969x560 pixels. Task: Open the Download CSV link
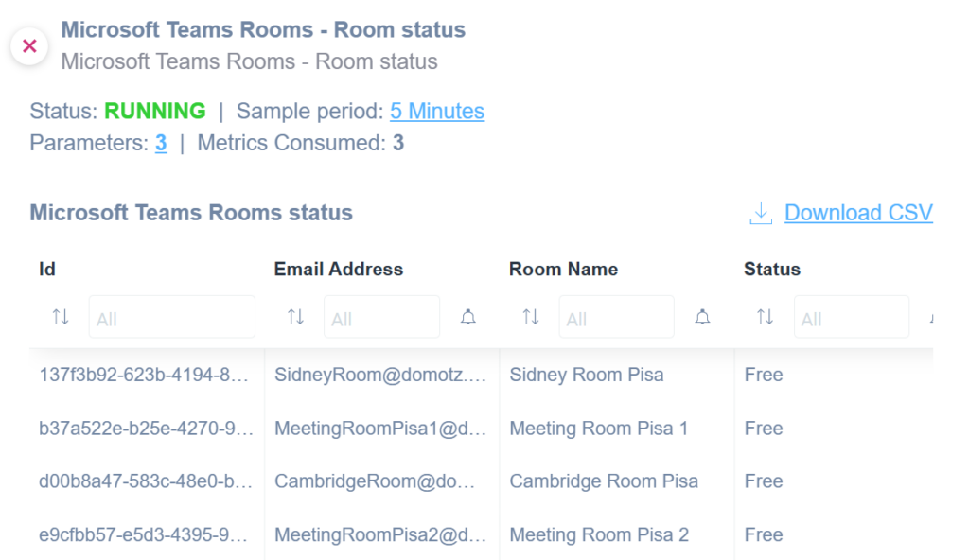click(858, 213)
